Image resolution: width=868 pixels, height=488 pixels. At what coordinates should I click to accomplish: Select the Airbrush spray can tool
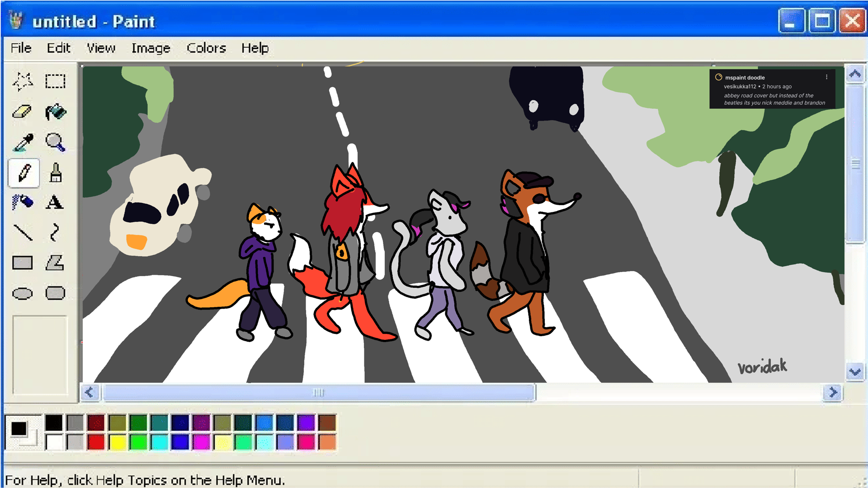click(23, 202)
